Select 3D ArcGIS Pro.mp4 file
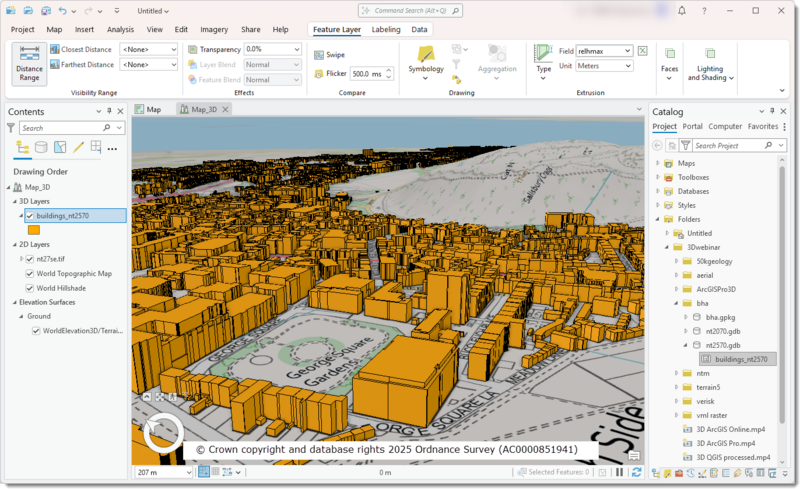Viewport: 800px width, 489px height. click(x=725, y=444)
